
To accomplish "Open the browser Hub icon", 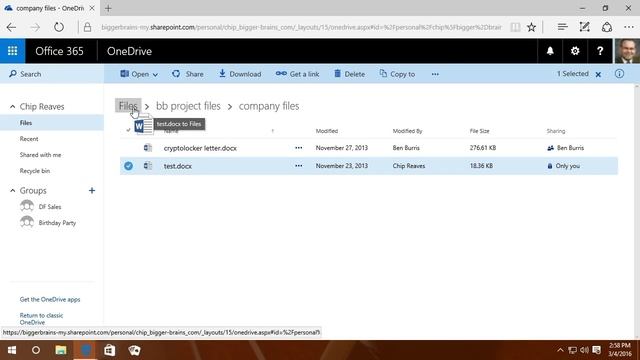I will click(x=562, y=27).
